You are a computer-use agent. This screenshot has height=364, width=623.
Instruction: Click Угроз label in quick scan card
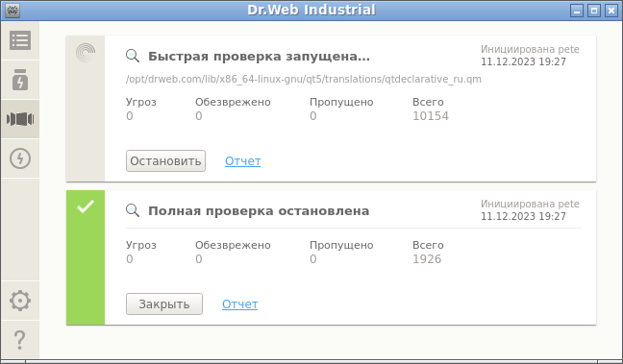tap(141, 102)
